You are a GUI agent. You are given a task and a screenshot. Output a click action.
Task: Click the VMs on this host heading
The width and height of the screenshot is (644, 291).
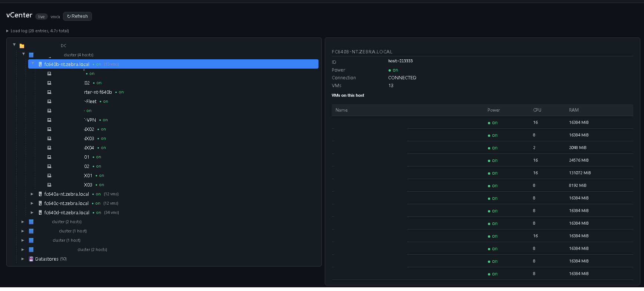[348, 95]
